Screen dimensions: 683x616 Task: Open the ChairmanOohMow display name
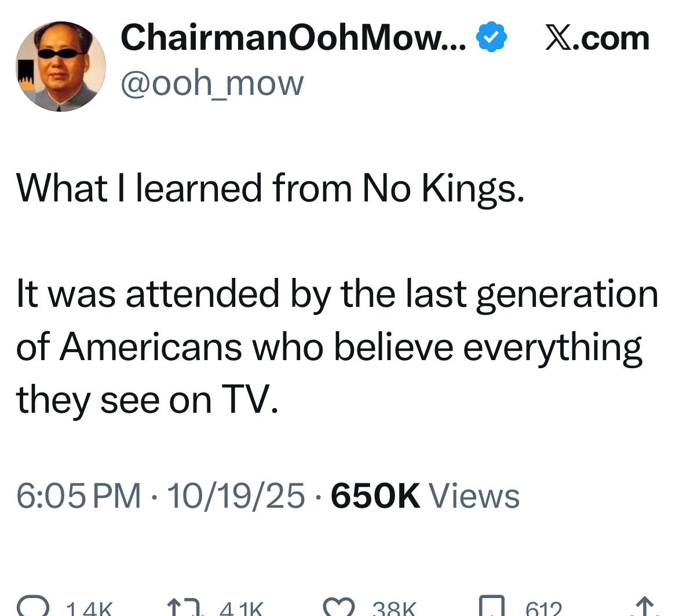[x=293, y=38]
